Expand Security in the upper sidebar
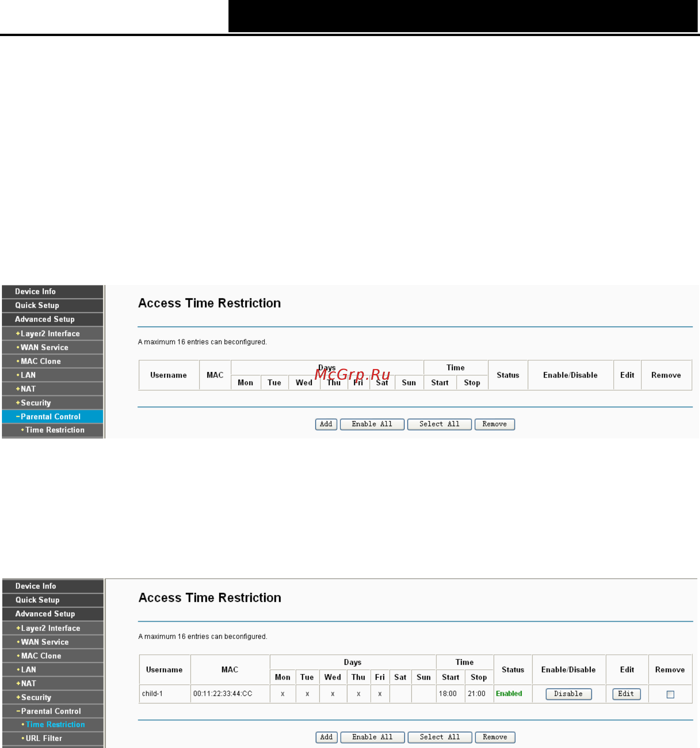Screen dimensions: 700x748 click(x=53, y=402)
